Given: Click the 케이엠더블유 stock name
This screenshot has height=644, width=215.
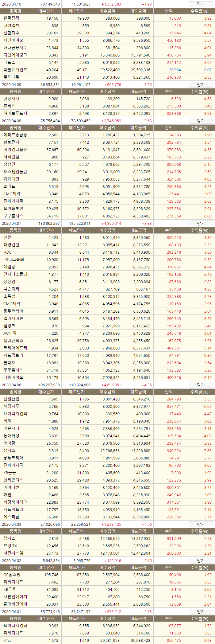Looking at the screenshot, I should point(15,150).
